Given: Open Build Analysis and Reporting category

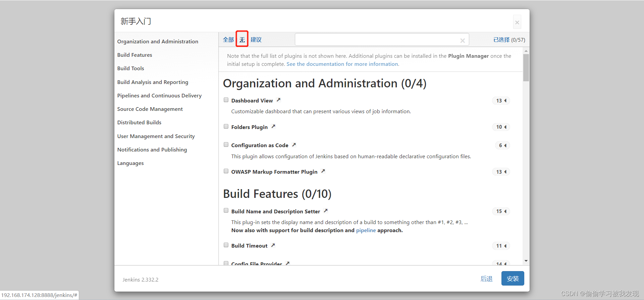Looking at the screenshot, I should tap(153, 82).
